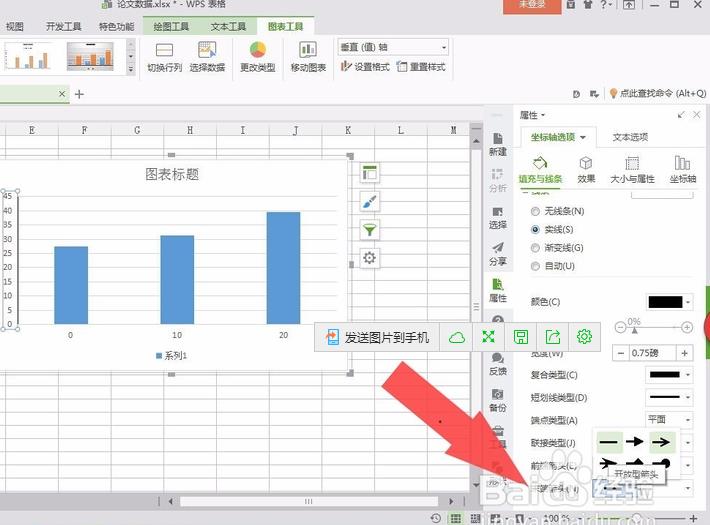Viewport: 710px width, 525px height.
Task: Click column header H
Action: coord(190,130)
